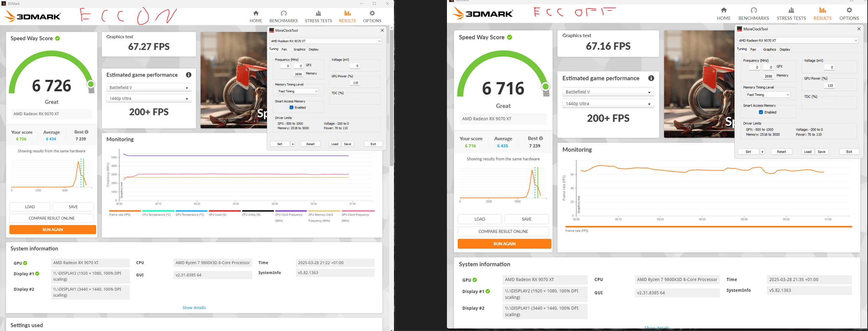
Task: Open the Fast Timing dropdown in right MoreClockTool
Action: tap(768, 95)
